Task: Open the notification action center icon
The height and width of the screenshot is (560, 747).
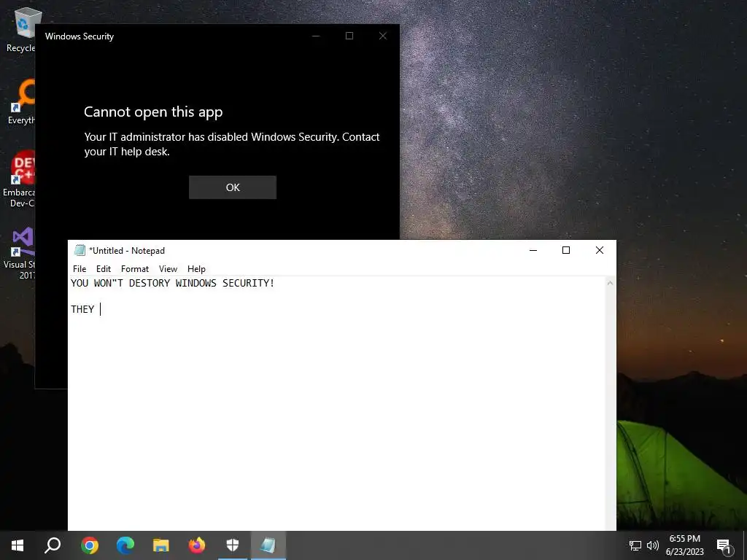Action: [724, 546]
